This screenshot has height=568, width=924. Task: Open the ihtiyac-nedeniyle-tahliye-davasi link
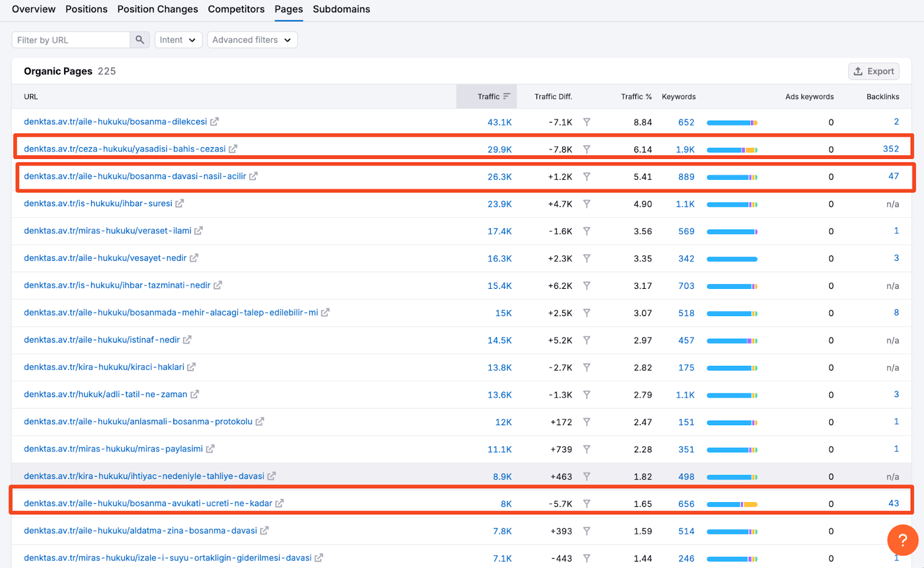pyautogui.click(x=144, y=476)
